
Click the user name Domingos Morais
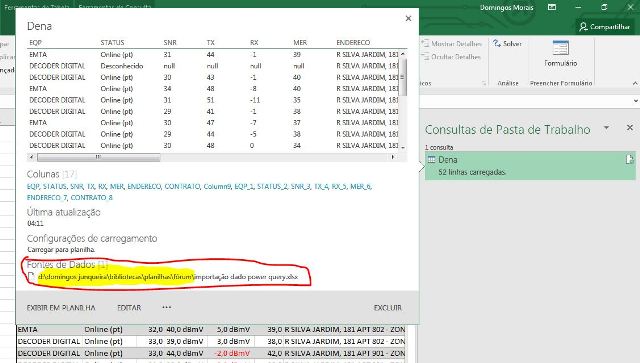507,7
